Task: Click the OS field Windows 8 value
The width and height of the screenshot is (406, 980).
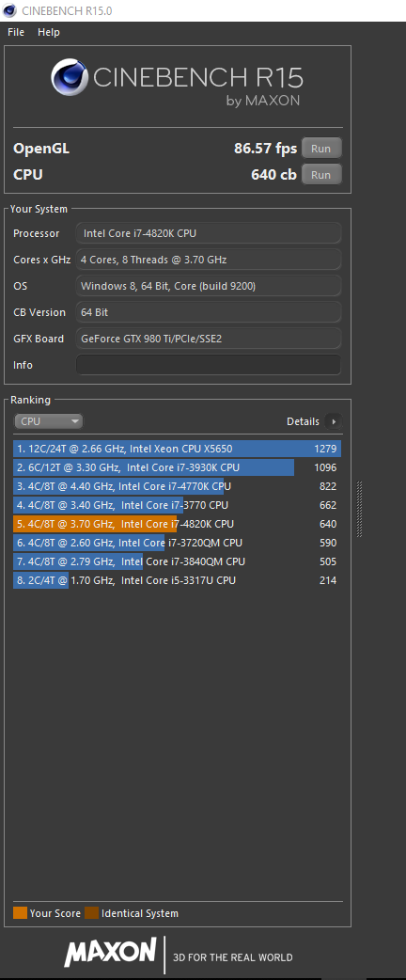Action: pos(209,286)
